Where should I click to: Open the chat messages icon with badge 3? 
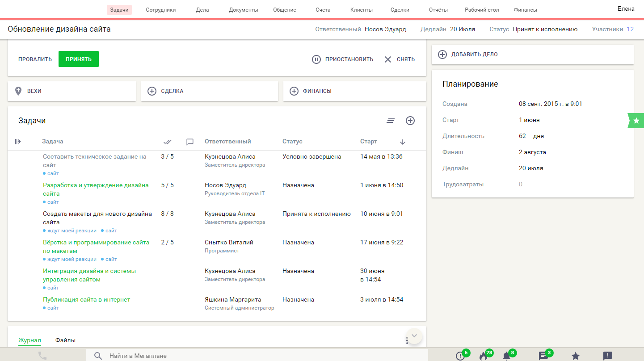[543, 356]
